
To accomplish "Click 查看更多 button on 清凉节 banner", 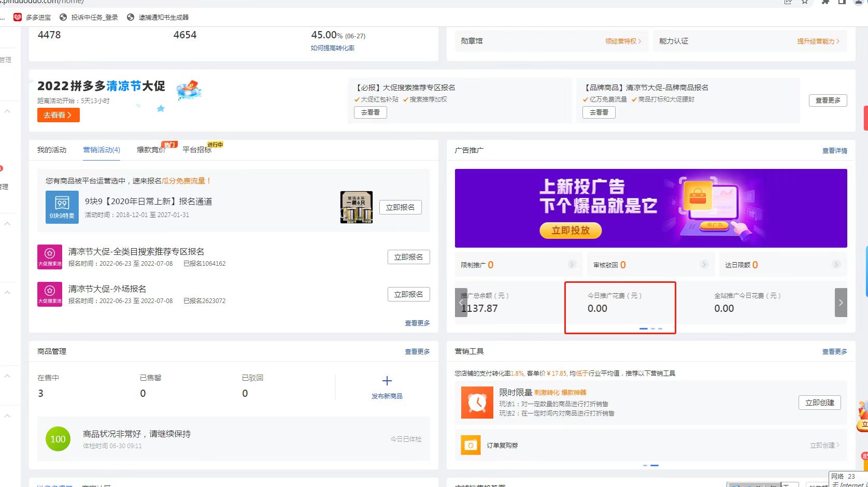I will click(x=828, y=101).
